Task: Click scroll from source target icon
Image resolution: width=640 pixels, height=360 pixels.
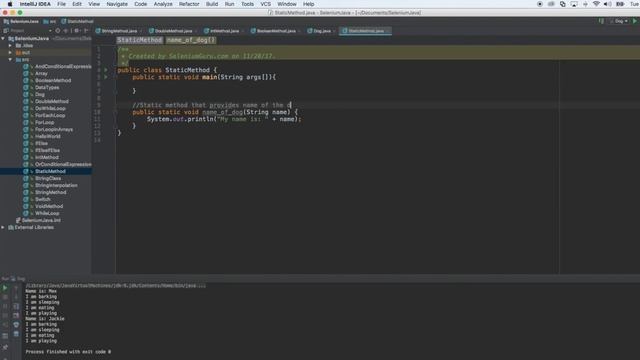Action: 58,31
